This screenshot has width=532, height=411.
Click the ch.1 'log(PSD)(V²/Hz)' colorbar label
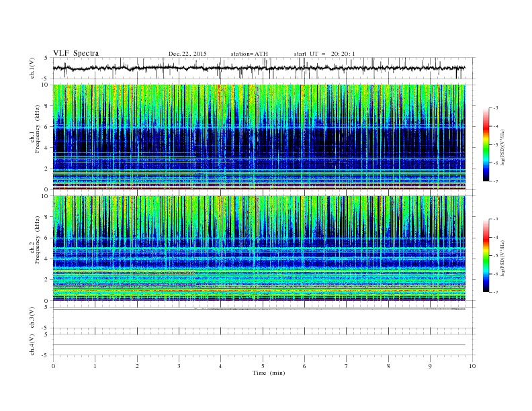point(502,147)
